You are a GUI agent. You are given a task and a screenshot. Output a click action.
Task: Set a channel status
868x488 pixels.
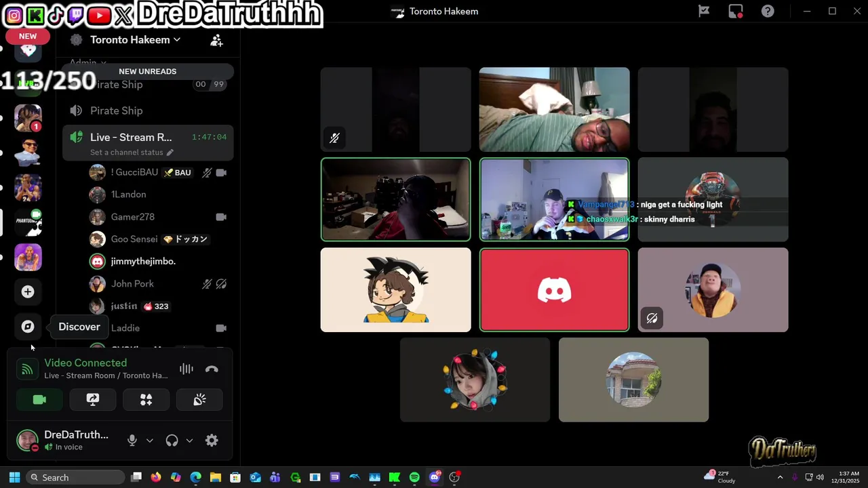(x=132, y=152)
